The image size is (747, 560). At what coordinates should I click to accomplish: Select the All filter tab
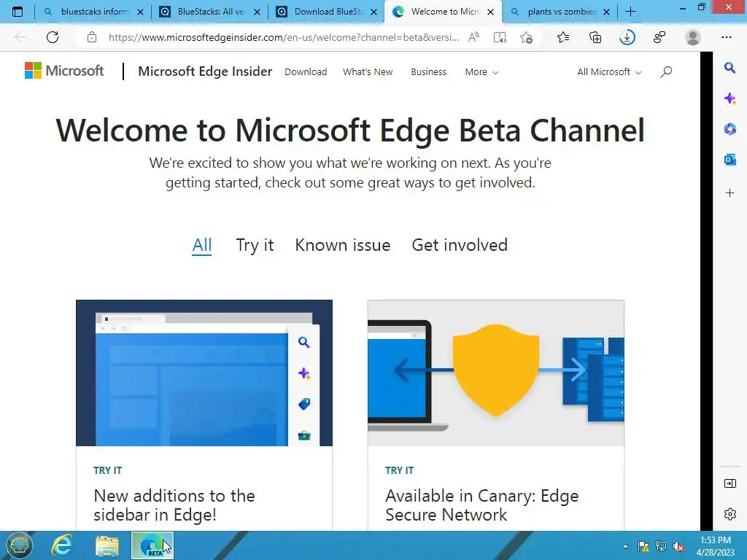(201, 245)
